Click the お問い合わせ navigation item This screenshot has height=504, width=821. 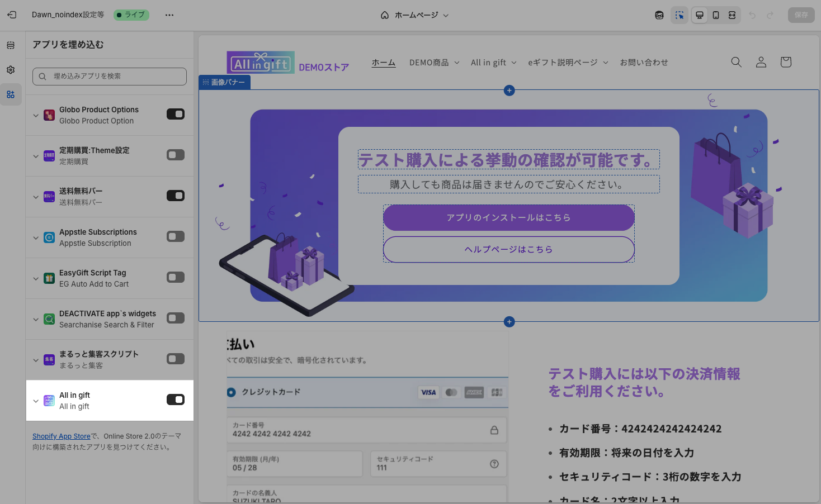(644, 63)
